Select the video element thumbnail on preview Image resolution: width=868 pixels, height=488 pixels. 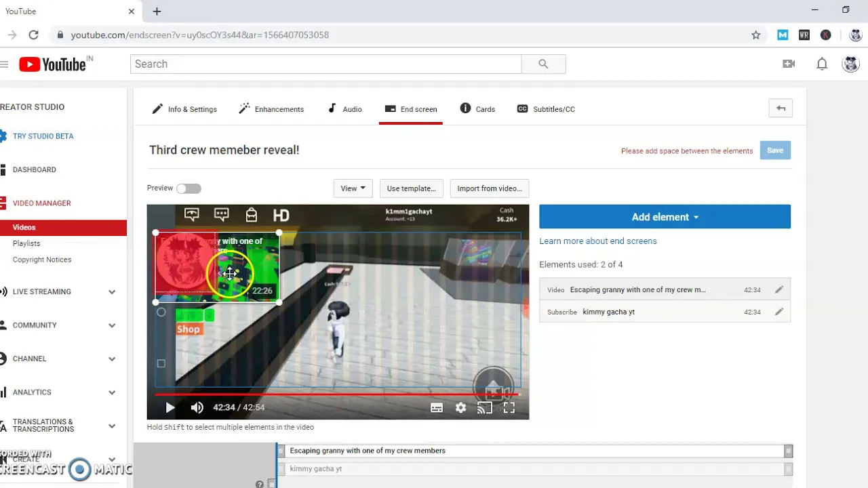[217, 268]
